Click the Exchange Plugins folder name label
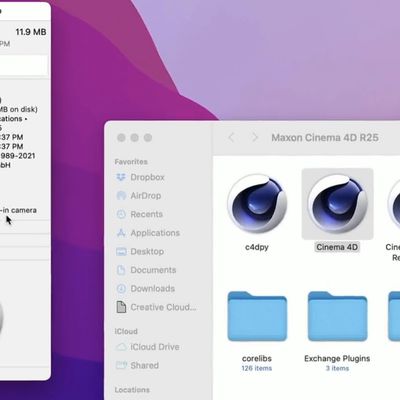Viewport: 400px width, 400px height. (x=337, y=359)
